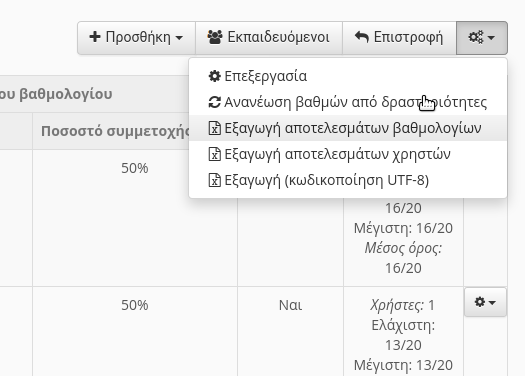Click the double-gears icon in the toolbar

[476, 37]
